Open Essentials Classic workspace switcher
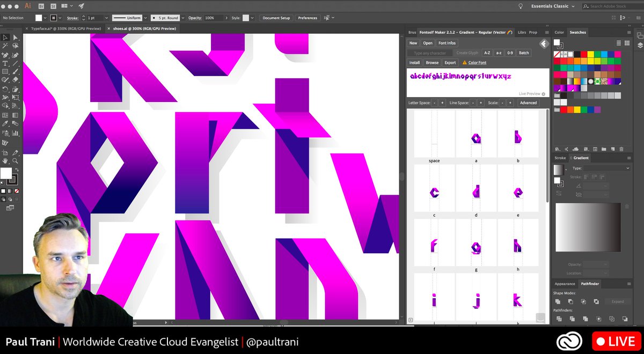 (x=552, y=6)
